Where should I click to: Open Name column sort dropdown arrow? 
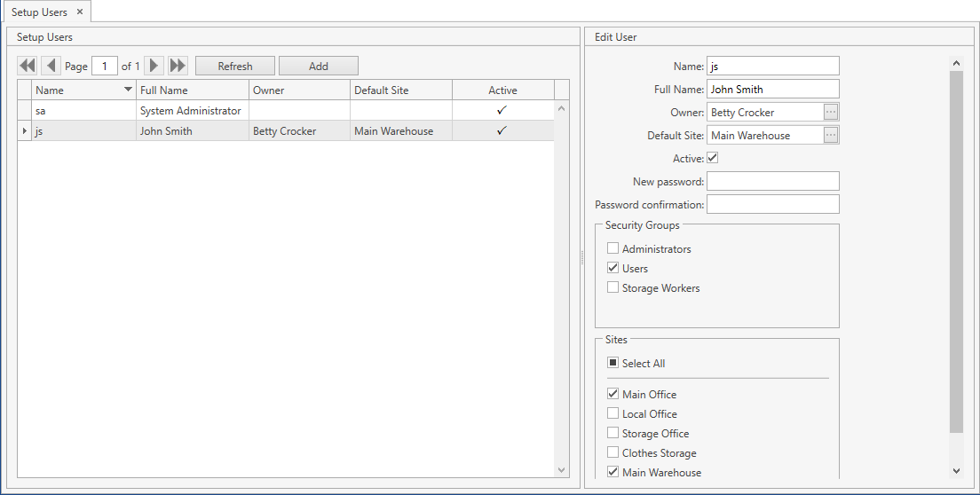[x=128, y=90]
